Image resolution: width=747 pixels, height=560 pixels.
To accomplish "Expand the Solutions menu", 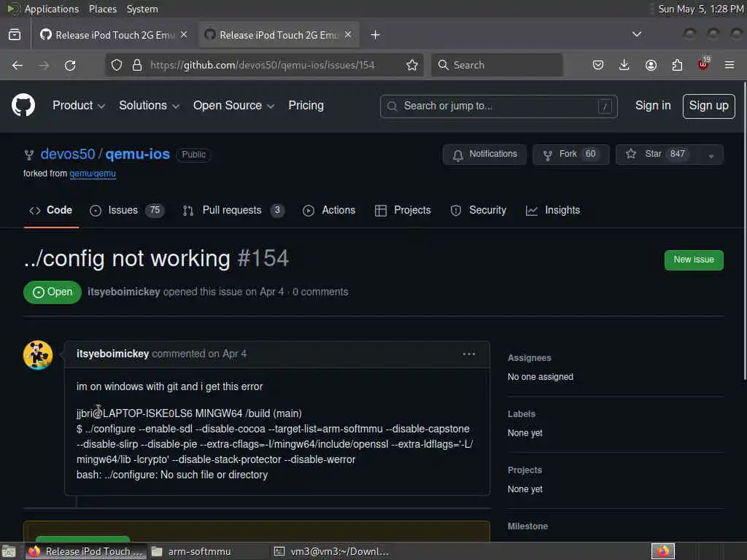I will tap(149, 106).
